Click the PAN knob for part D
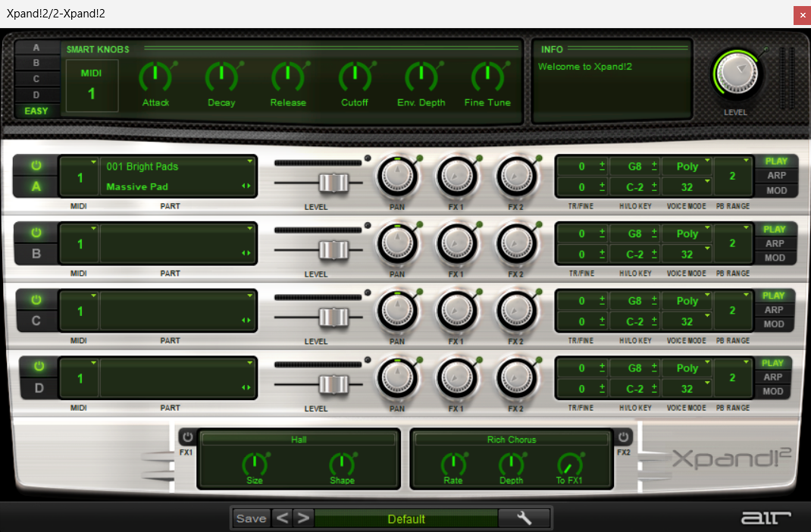Image resolution: width=811 pixels, height=532 pixels. (397, 378)
